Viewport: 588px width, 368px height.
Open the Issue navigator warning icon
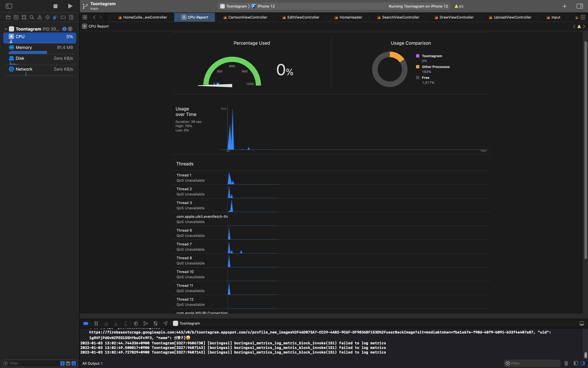(40, 17)
